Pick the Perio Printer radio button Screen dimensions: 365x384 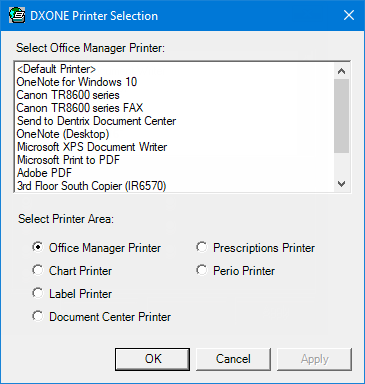[202, 270]
